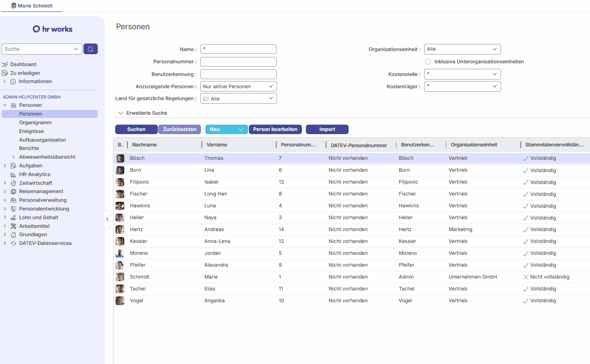
Task: Open the Anzuzeigende Personen dropdown
Action: pyautogui.click(x=238, y=87)
